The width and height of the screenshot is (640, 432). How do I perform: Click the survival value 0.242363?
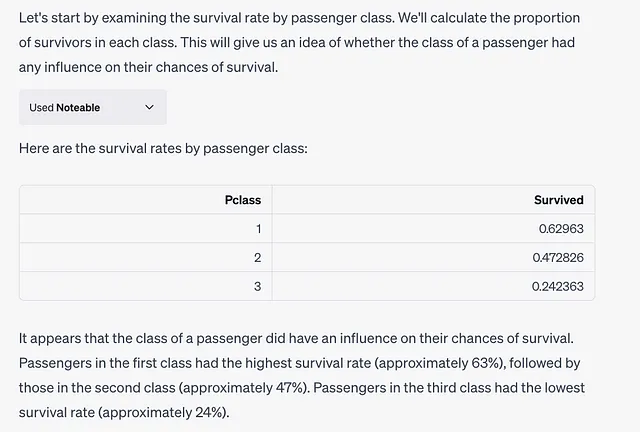558,286
